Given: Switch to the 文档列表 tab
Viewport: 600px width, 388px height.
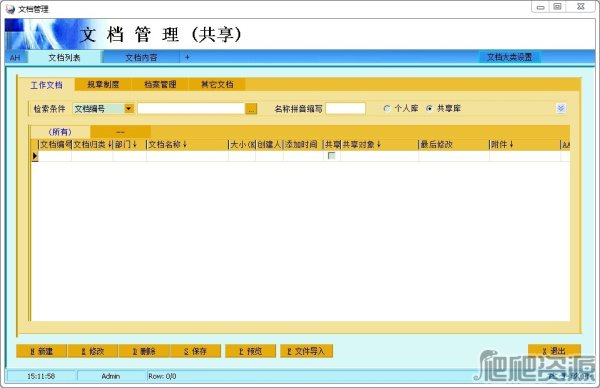Looking at the screenshot, I should click(x=64, y=58).
